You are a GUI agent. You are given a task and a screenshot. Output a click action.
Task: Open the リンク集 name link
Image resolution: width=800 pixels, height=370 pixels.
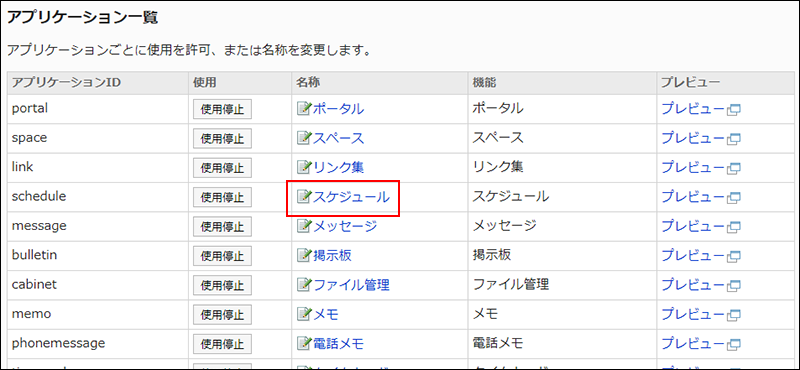(x=338, y=167)
